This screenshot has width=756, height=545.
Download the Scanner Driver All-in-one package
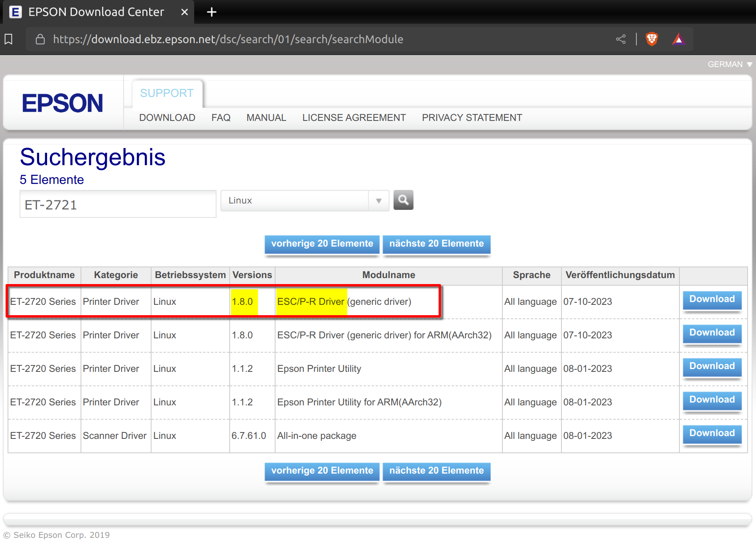712,434
